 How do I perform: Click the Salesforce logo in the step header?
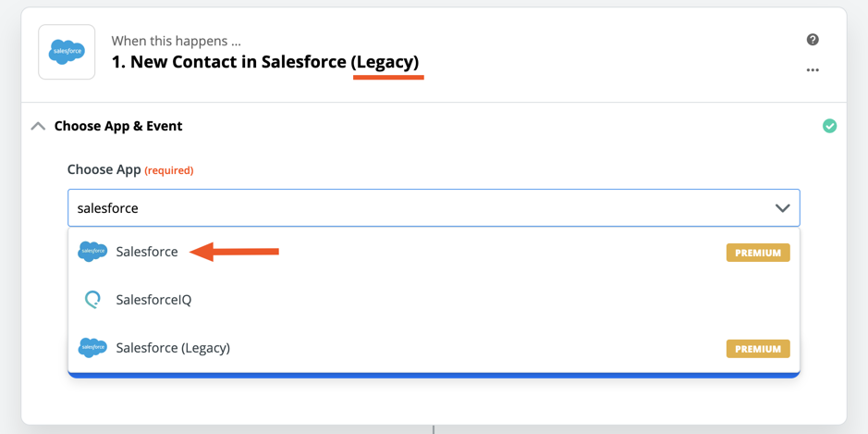coord(67,52)
